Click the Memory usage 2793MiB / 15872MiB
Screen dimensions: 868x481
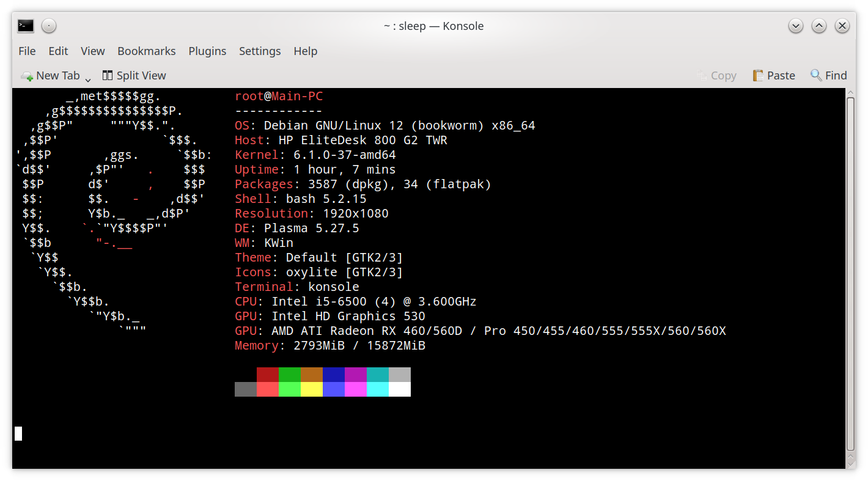pos(359,345)
